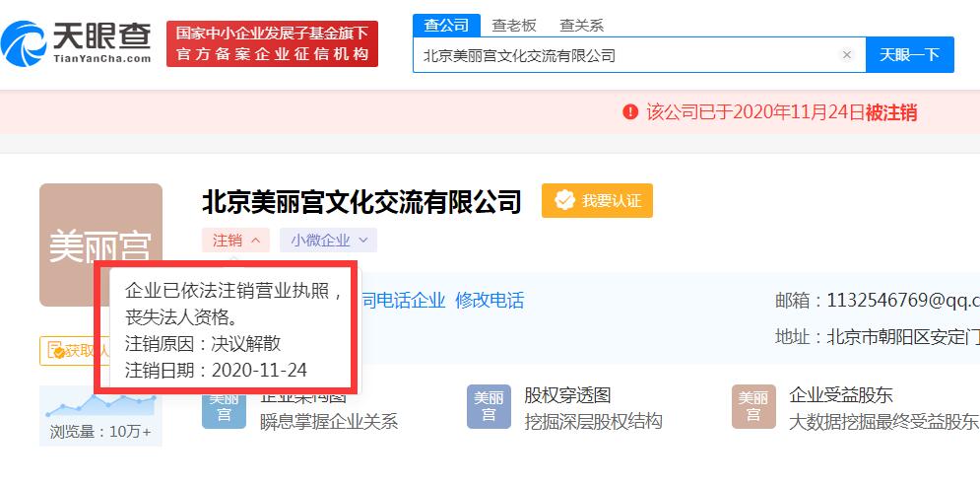The width and height of the screenshot is (980, 486).
Task: Expand the 小微企业 tag dropdown
Action: coord(328,241)
